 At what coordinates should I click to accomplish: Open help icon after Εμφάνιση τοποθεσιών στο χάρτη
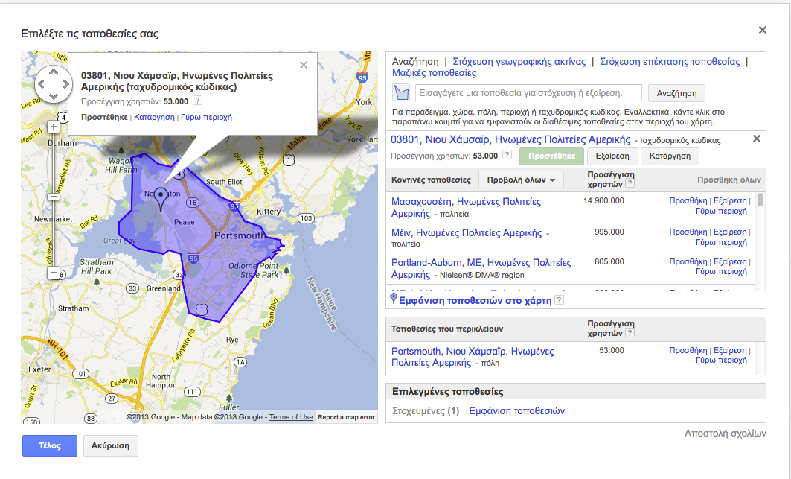pos(558,301)
